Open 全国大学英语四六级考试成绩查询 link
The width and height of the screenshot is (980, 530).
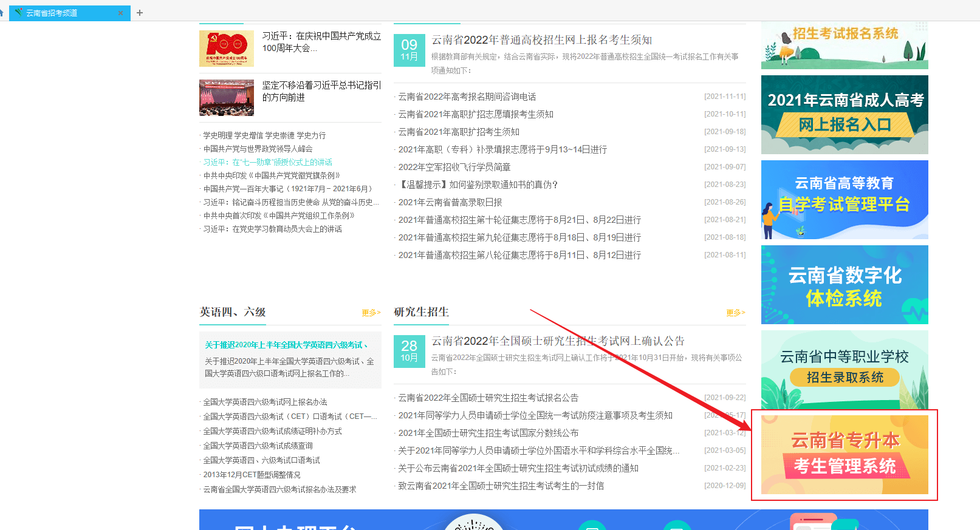click(258, 446)
